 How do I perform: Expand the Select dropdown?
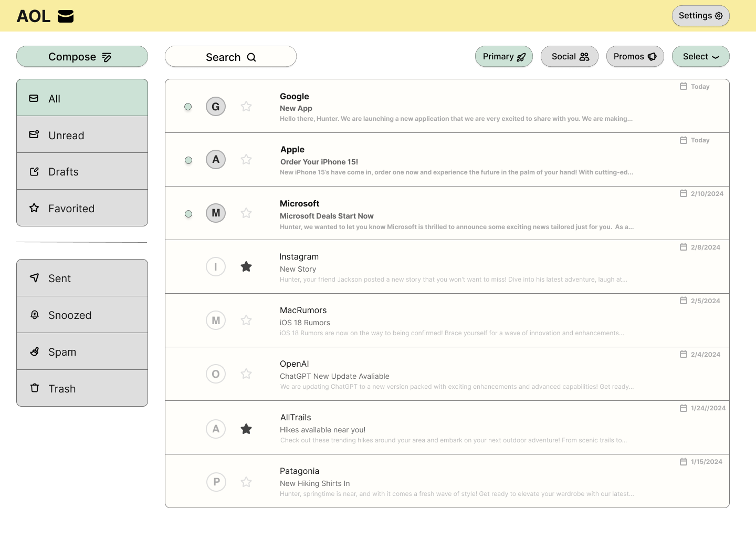(701, 56)
